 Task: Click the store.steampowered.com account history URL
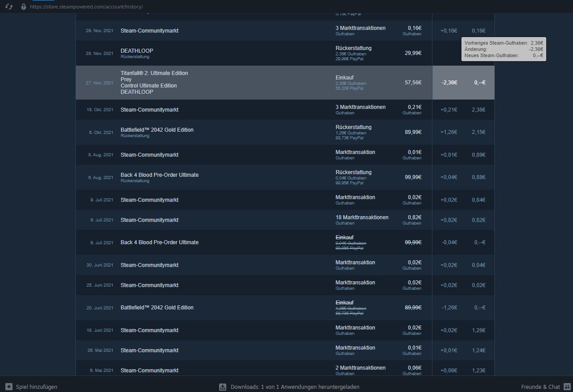click(x=87, y=7)
